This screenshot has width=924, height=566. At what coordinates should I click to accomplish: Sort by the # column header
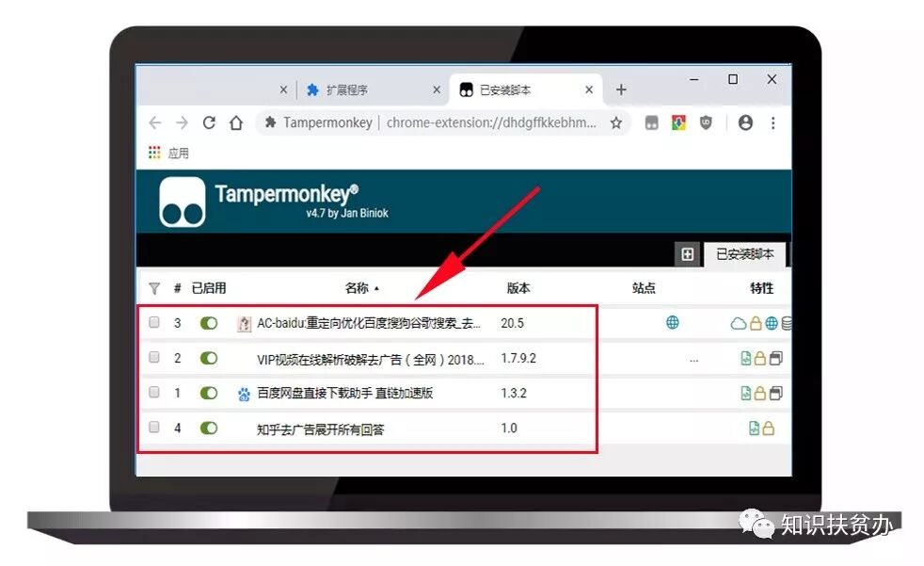tap(178, 288)
